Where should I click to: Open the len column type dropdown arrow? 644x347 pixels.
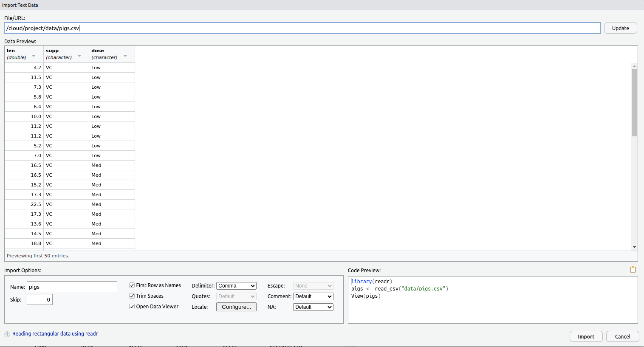click(x=34, y=56)
